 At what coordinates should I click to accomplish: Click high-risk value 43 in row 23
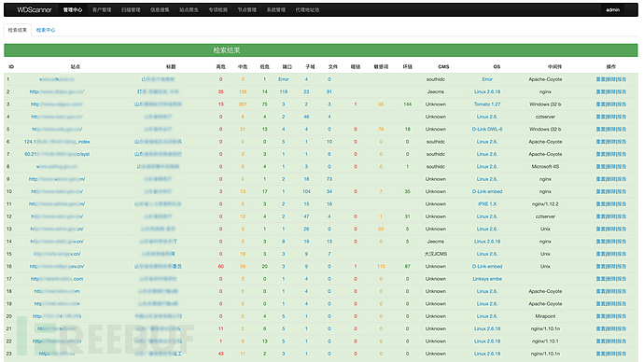(221, 354)
